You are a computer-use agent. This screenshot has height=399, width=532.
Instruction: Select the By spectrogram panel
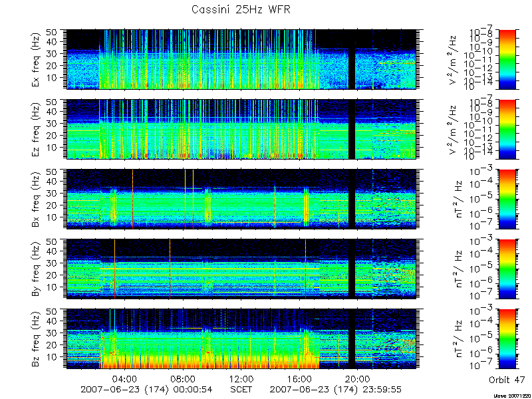tap(241, 269)
